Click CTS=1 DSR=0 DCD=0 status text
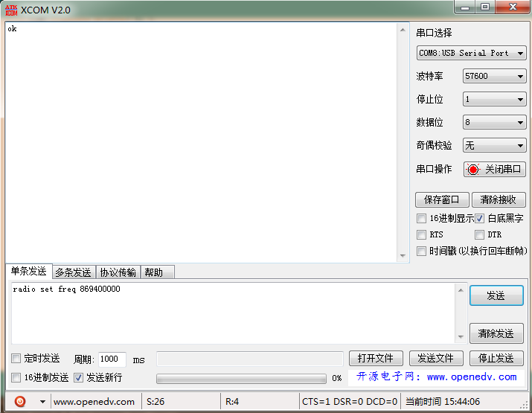 tap(350, 402)
